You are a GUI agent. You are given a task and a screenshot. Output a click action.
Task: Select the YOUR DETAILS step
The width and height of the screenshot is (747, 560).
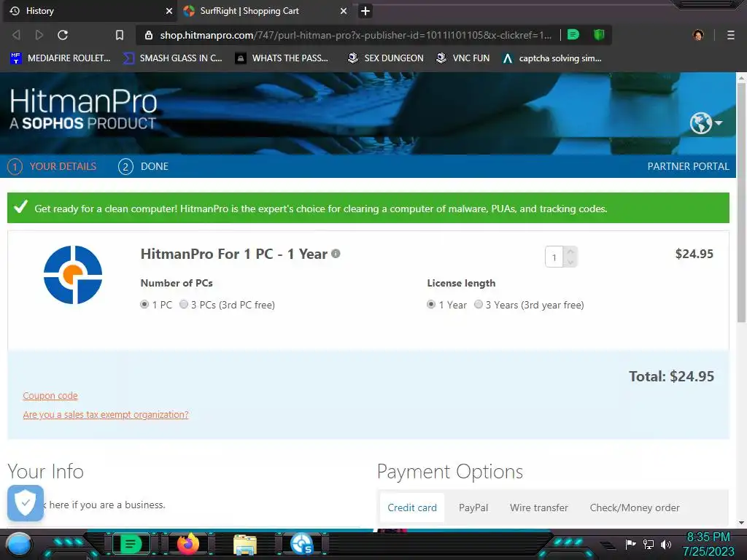tap(52, 167)
